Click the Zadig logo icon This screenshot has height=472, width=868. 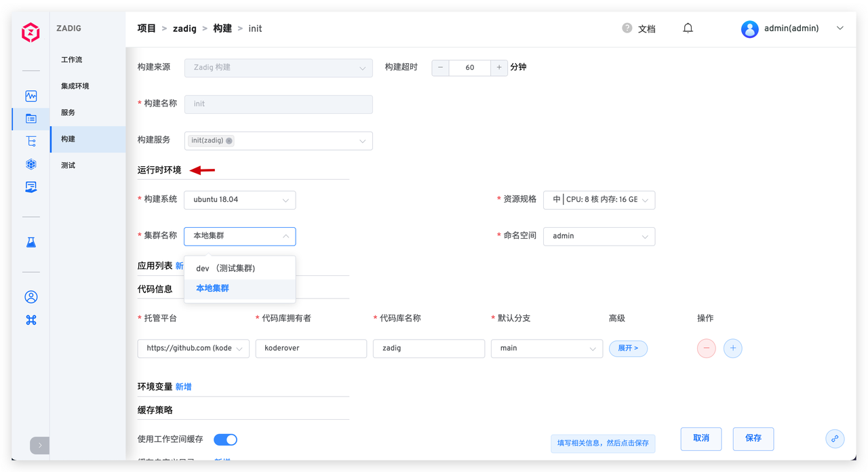click(x=31, y=32)
